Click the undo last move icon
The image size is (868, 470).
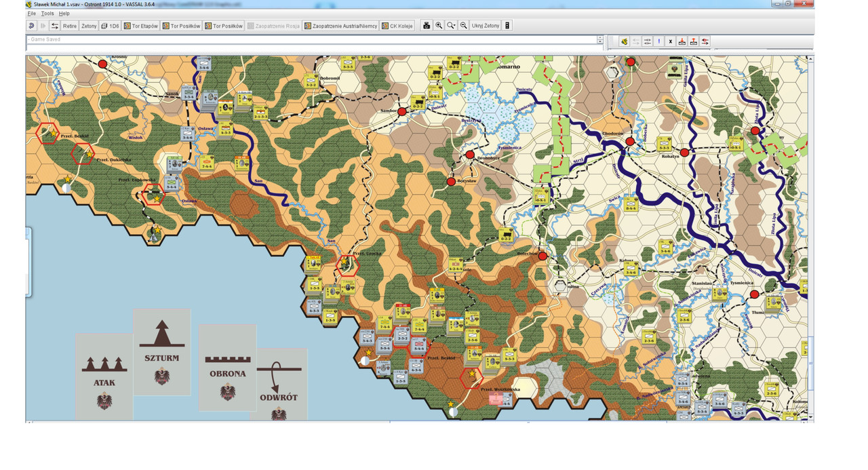click(x=32, y=26)
